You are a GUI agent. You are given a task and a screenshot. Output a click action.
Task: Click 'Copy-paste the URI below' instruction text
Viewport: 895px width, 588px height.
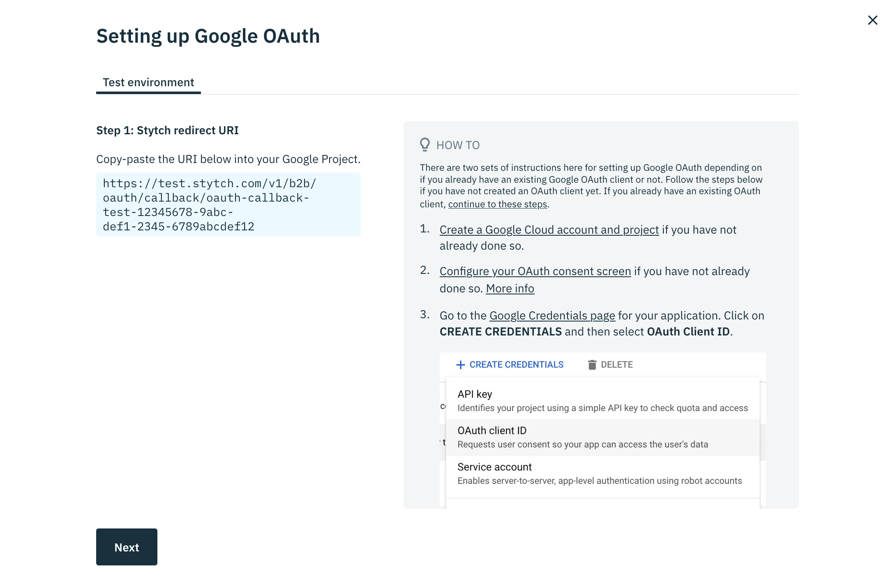click(228, 159)
